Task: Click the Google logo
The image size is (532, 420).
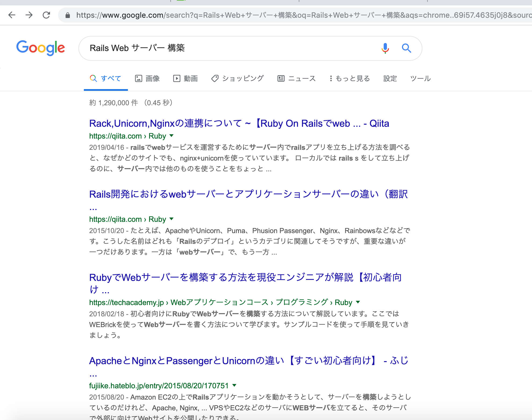Action: [41, 48]
